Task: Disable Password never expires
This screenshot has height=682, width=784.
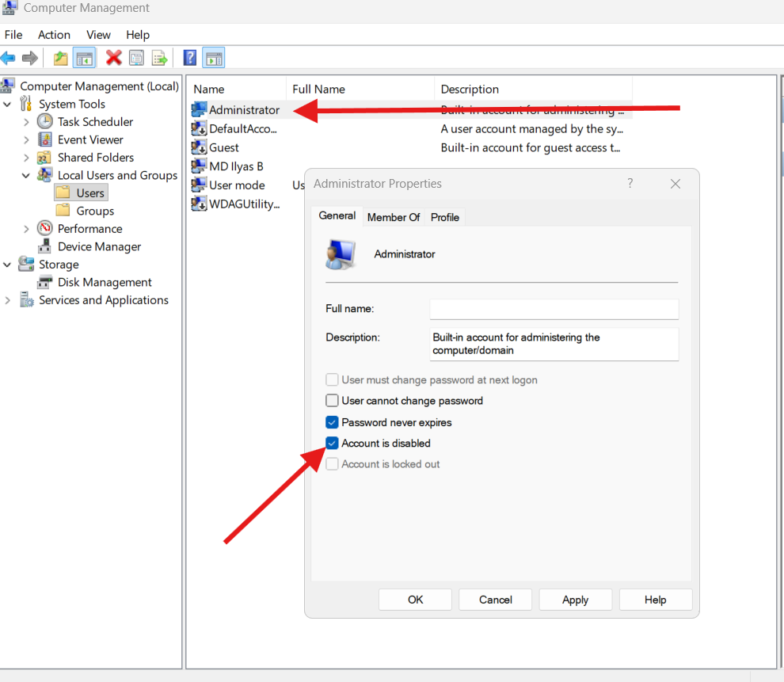Action: point(332,422)
